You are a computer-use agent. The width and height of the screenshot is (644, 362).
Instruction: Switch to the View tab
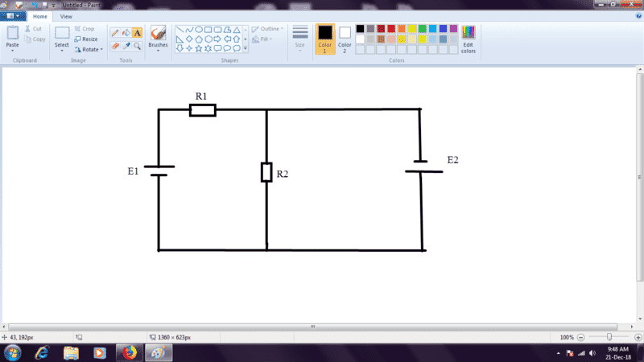[x=66, y=16]
